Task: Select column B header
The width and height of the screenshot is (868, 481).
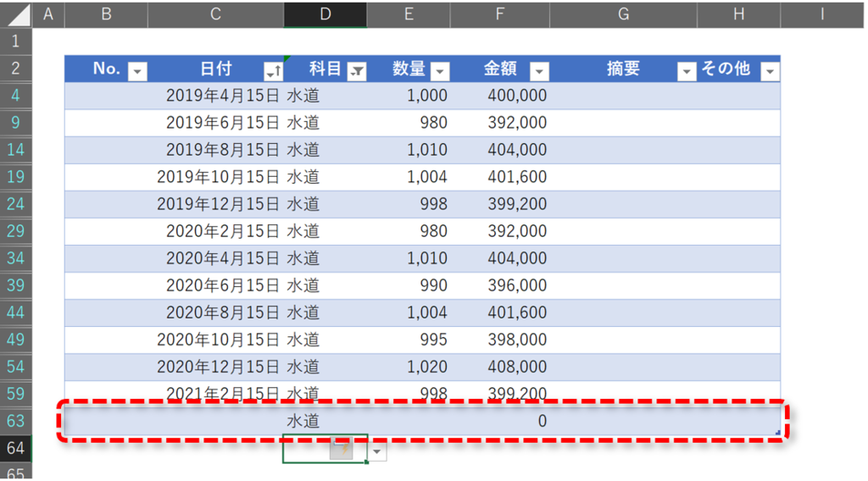Action: tap(106, 14)
